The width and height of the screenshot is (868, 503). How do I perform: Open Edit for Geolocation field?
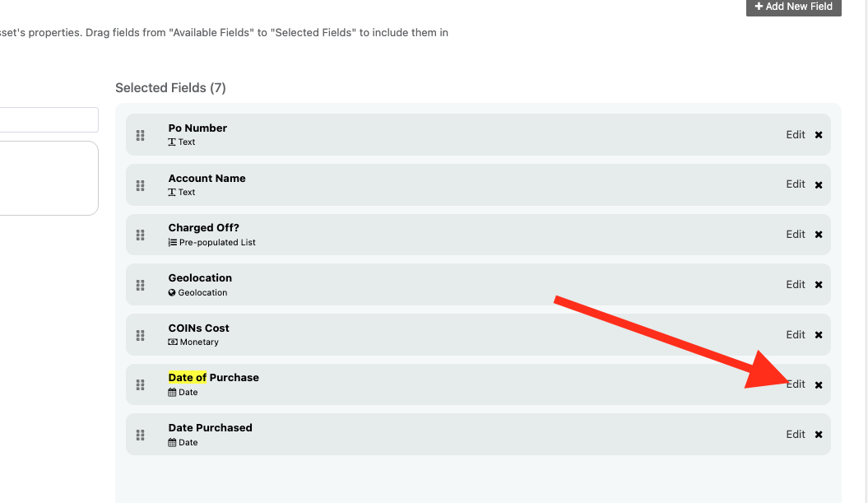[795, 284]
